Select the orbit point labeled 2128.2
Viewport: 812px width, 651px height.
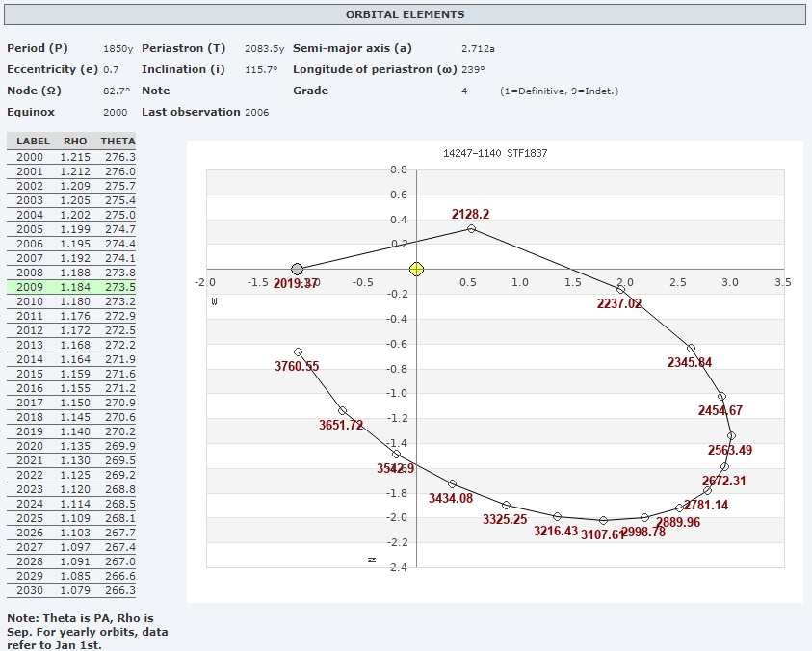[x=471, y=228]
